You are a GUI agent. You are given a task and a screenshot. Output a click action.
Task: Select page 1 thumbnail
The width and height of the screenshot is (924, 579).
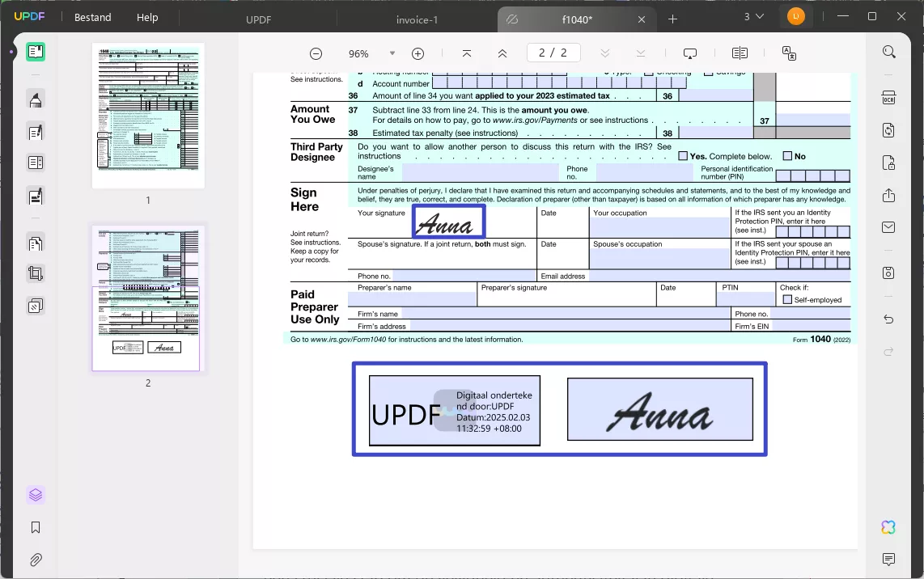click(148, 116)
